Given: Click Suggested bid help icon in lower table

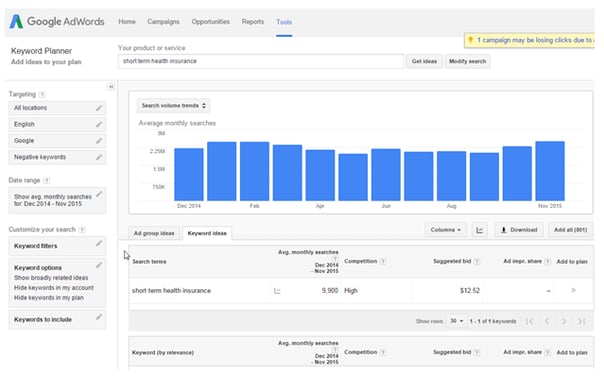Looking at the screenshot, I should 476,352.
